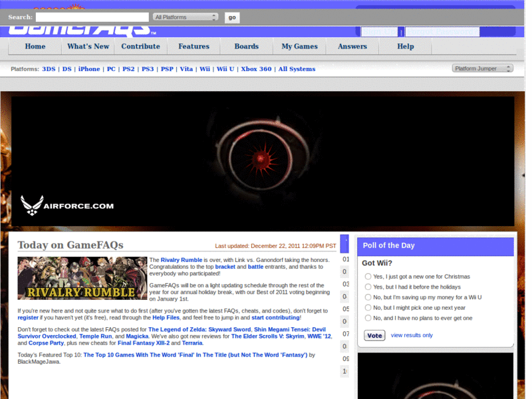Open the Answers navigation tab
Viewport: 532px width, 399px height.
tap(352, 47)
